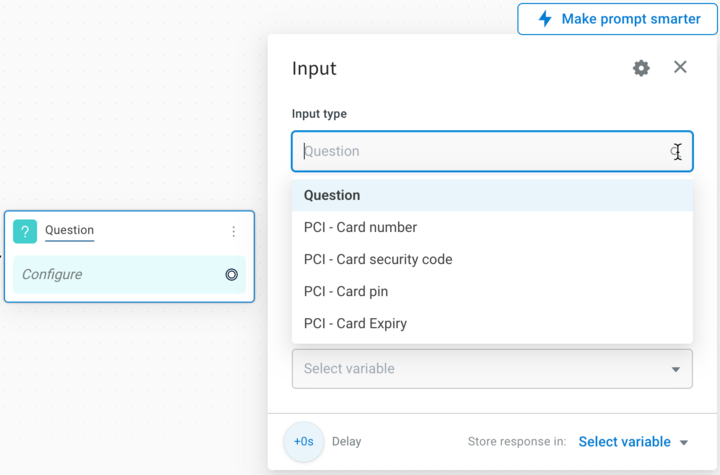Click the +0s Delay button
720x475 pixels.
pyautogui.click(x=304, y=442)
